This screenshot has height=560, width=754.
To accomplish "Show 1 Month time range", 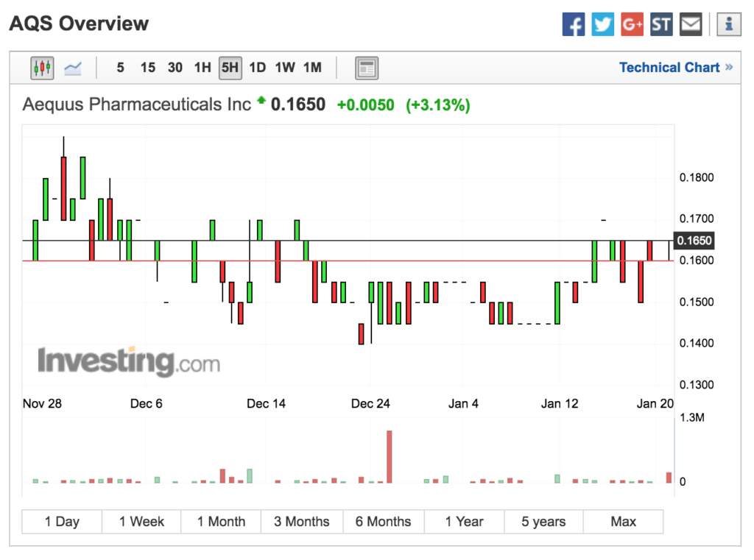I will click(221, 522).
